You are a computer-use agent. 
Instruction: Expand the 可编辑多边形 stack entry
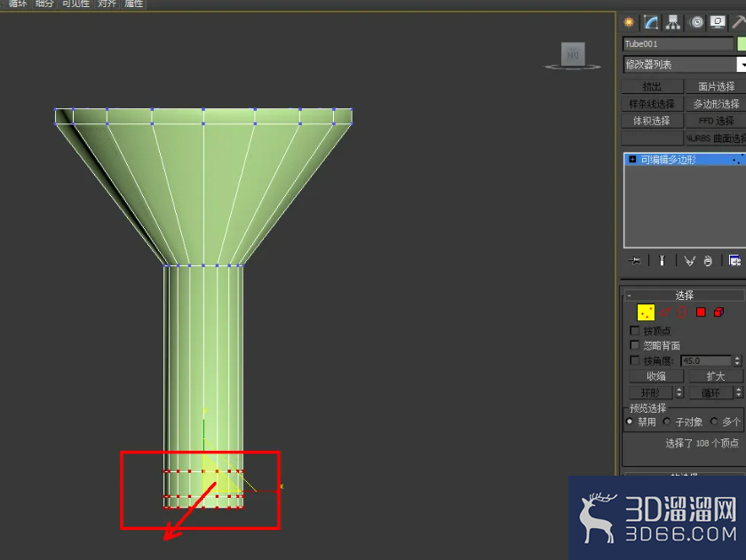[x=632, y=159]
